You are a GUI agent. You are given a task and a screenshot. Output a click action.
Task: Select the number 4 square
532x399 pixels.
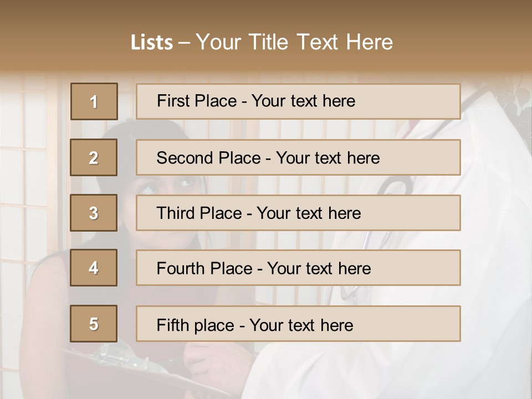tap(94, 268)
